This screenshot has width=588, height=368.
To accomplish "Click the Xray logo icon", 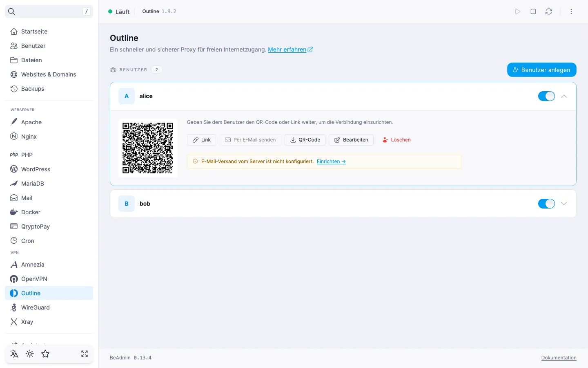I will pos(14,322).
